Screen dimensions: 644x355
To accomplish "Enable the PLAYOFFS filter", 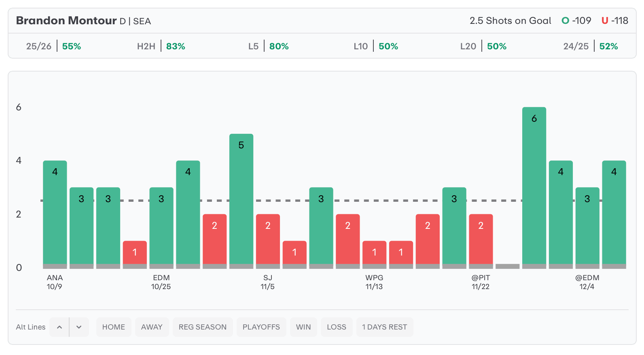I will click(261, 327).
